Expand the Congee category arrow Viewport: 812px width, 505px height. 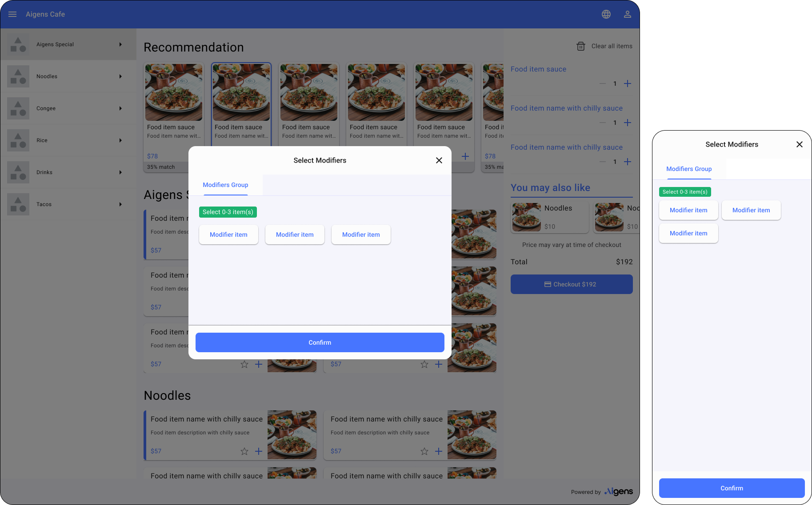click(120, 108)
